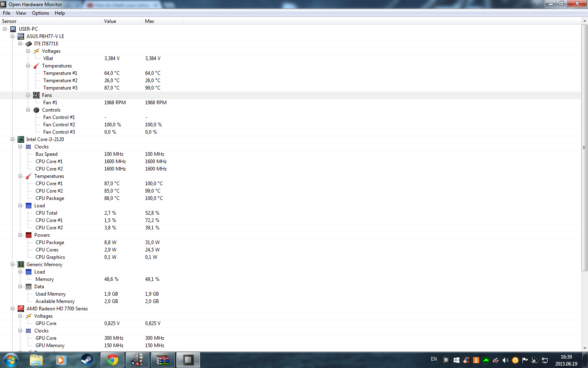This screenshot has height=368, width=588.
Task: Select the Fan #1 sensor row
Action: coord(290,103)
